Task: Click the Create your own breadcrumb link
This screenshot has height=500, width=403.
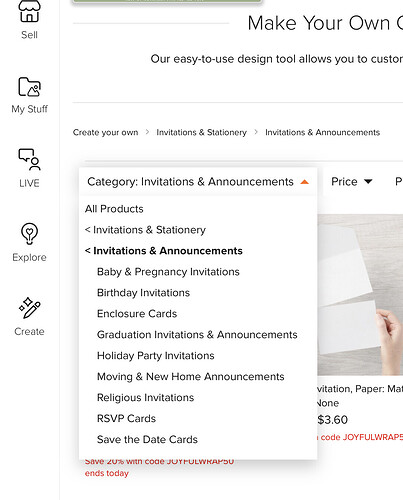Action: pyautogui.click(x=105, y=132)
